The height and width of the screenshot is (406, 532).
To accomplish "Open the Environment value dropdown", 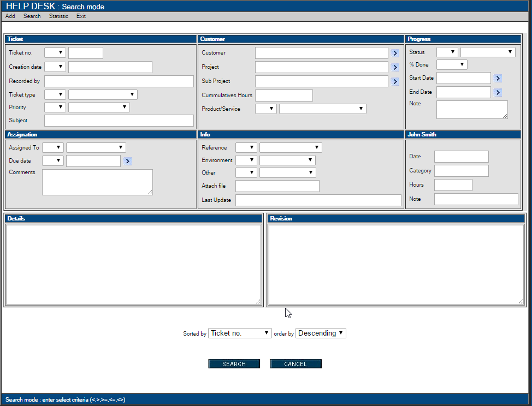I will click(288, 160).
